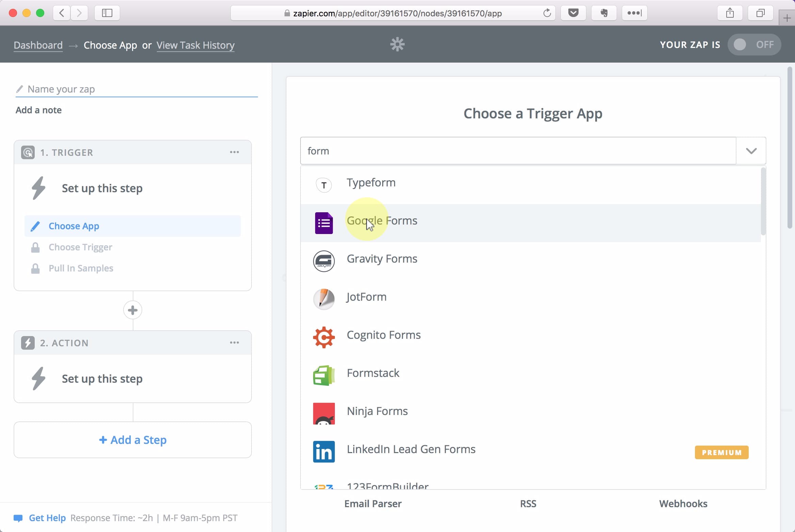This screenshot has width=795, height=532.
Task: Toggle the Safari sidebar button
Action: [107, 13]
